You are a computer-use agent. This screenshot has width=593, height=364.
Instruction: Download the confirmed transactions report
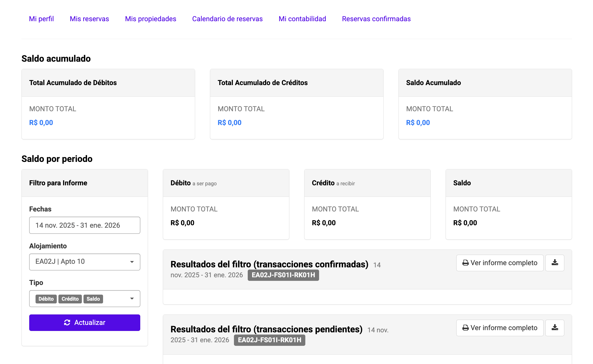[555, 263]
